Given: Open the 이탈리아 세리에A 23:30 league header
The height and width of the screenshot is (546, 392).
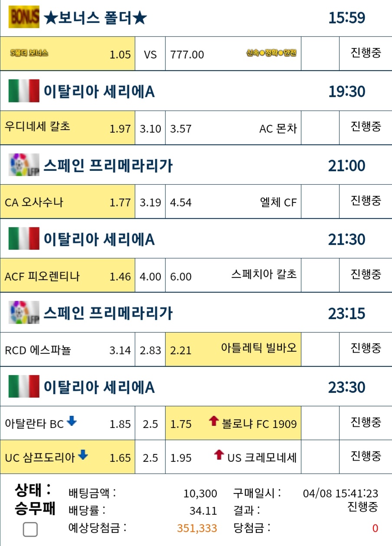Looking at the screenshot, I should click(196, 386).
